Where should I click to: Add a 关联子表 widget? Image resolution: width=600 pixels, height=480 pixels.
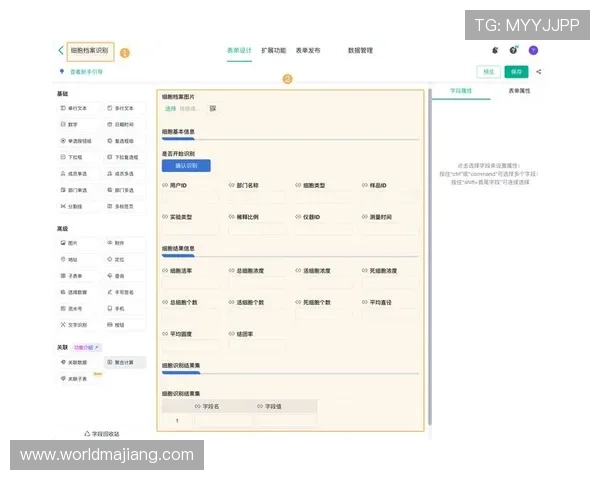coord(78,379)
